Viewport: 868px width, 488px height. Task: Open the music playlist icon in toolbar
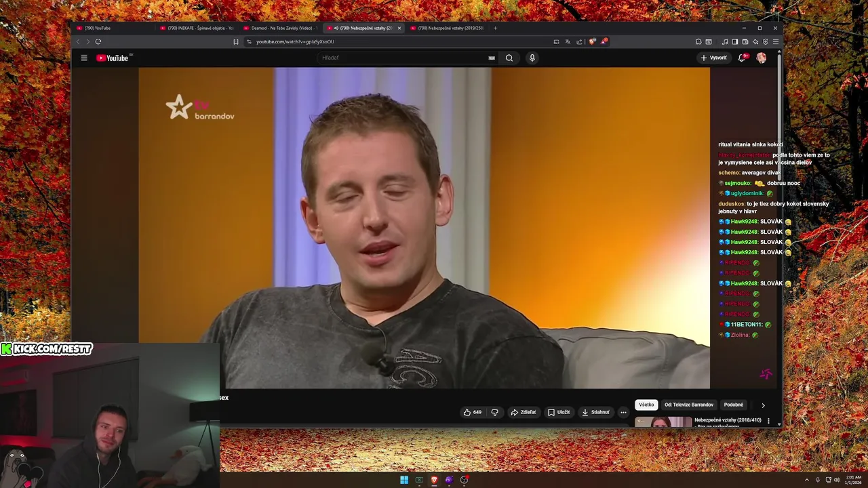[725, 41]
